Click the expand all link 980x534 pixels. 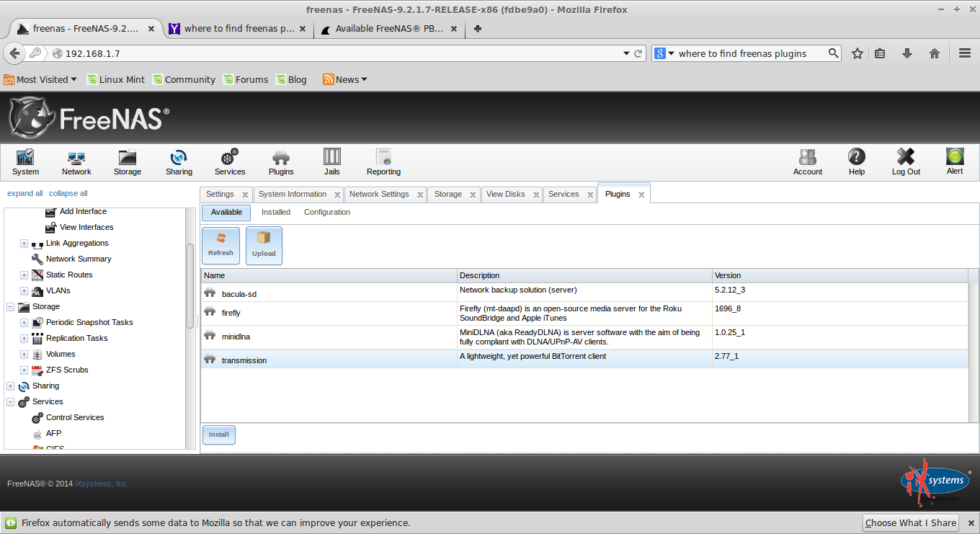coord(25,193)
